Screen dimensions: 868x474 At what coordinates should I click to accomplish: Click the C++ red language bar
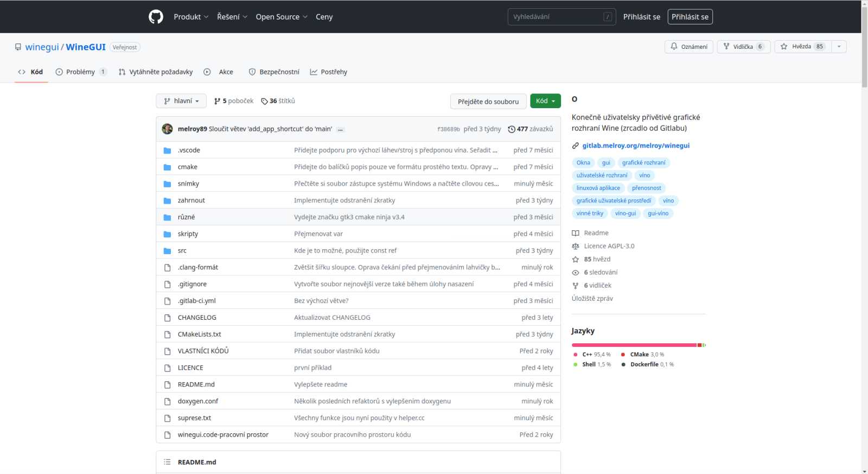pos(634,345)
